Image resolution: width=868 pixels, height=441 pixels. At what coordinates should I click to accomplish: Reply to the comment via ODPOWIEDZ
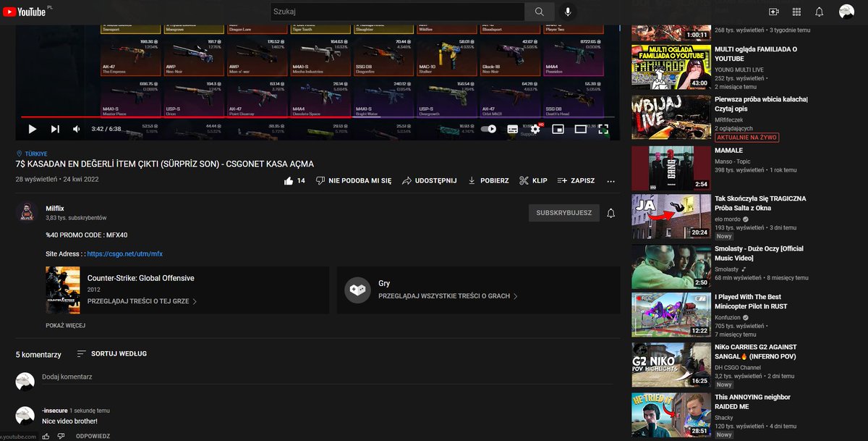coord(93,436)
